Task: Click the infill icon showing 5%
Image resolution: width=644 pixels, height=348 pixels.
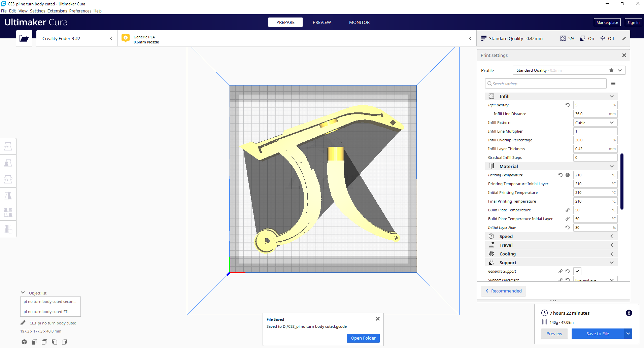Action: point(563,38)
